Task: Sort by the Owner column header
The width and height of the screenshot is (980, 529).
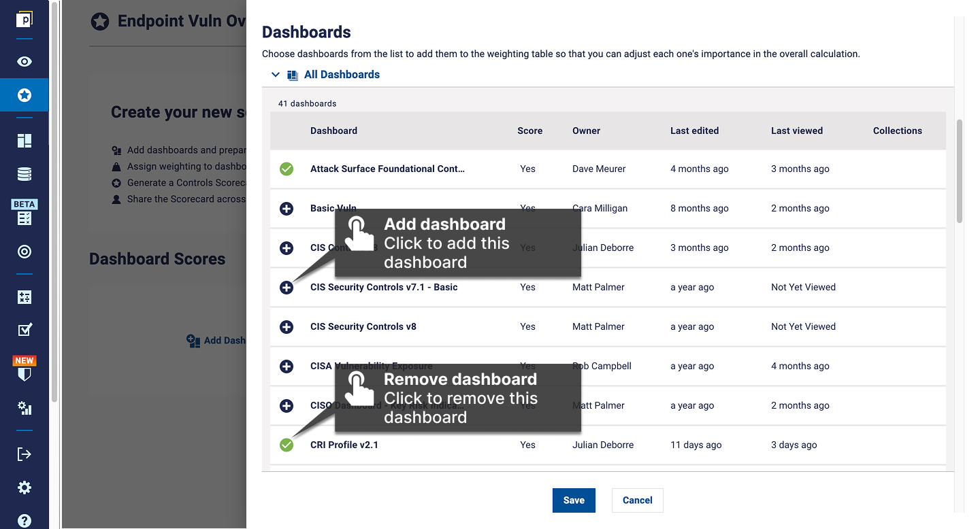Action: 586,131
